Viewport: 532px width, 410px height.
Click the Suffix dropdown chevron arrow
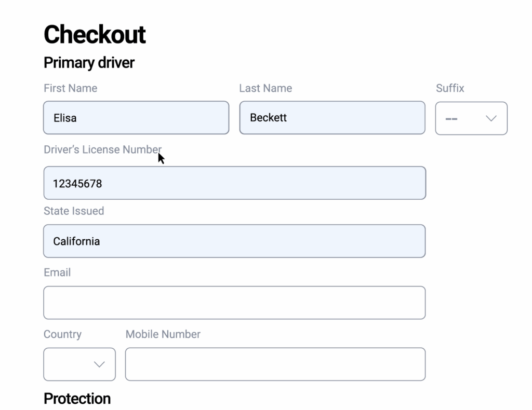coord(491,118)
